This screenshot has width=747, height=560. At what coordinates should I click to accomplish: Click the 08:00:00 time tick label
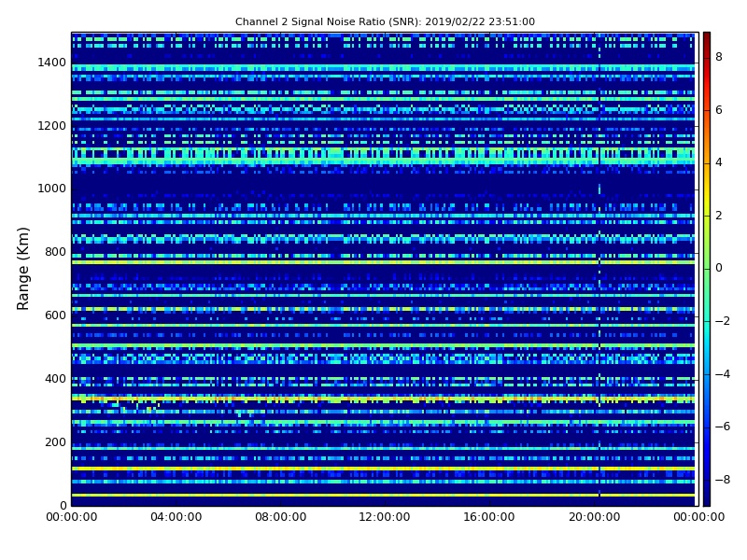click(x=281, y=517)
